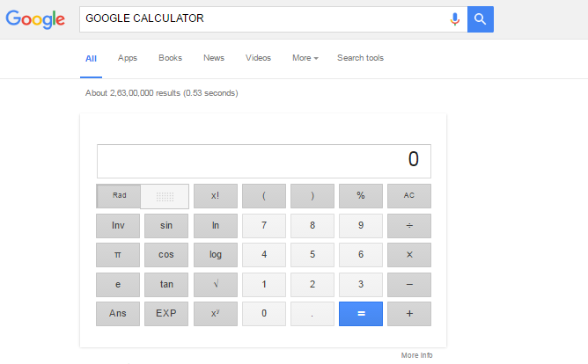Open the Search tools menu
Screen dimensions: 588x364
pos(360,58)
